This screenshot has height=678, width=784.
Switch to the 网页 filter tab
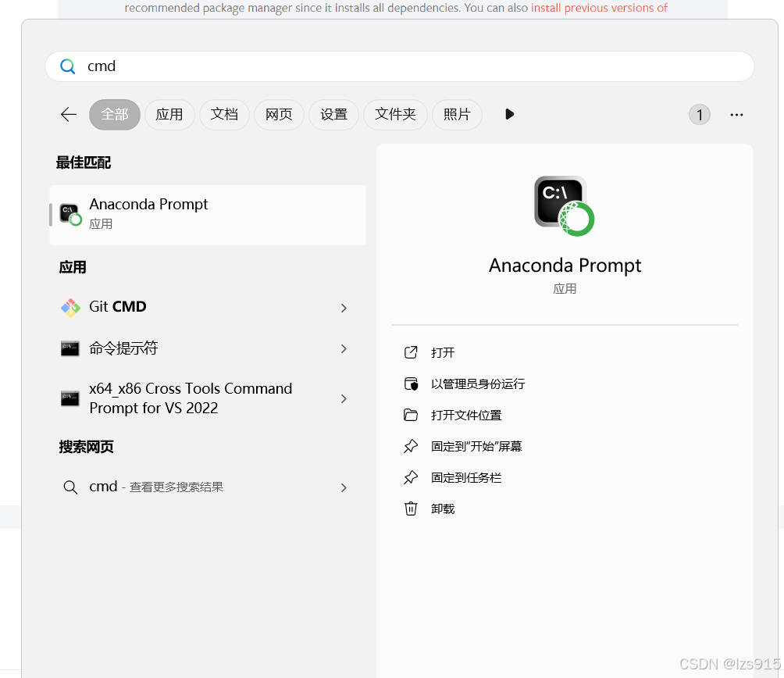coord(279,115)
